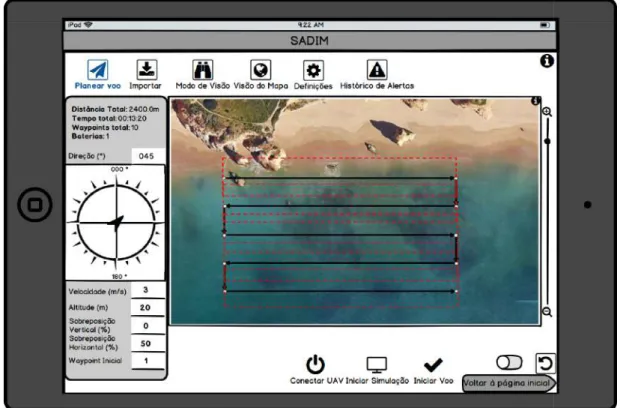
Task: Start Iniciar Simulação monitor icon
Action: pos(376,365)
